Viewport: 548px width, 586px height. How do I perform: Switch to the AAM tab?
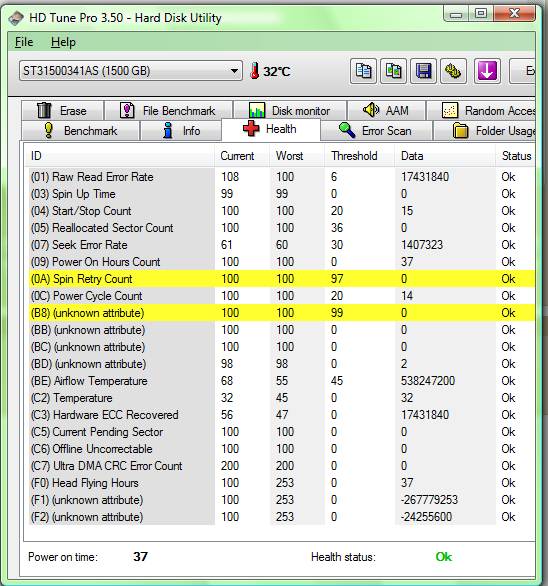coord(387,111)
